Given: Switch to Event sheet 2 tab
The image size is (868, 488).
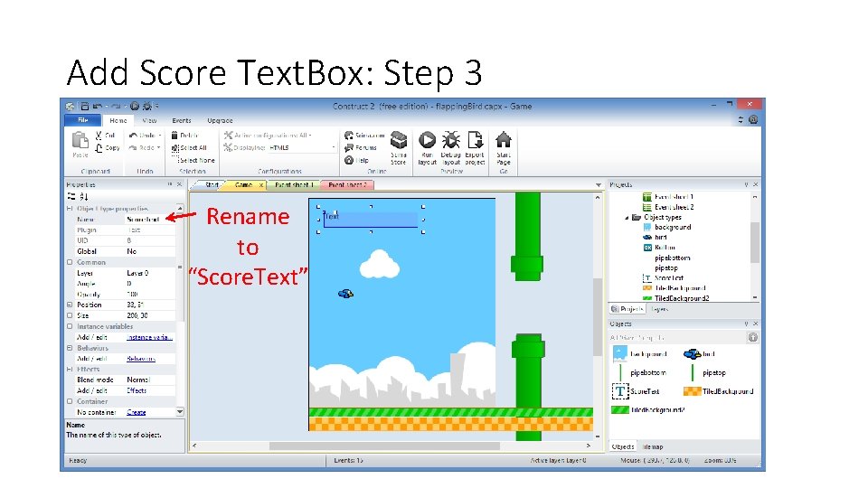Looking at the screenshot, I should click(x=347, y=184).
